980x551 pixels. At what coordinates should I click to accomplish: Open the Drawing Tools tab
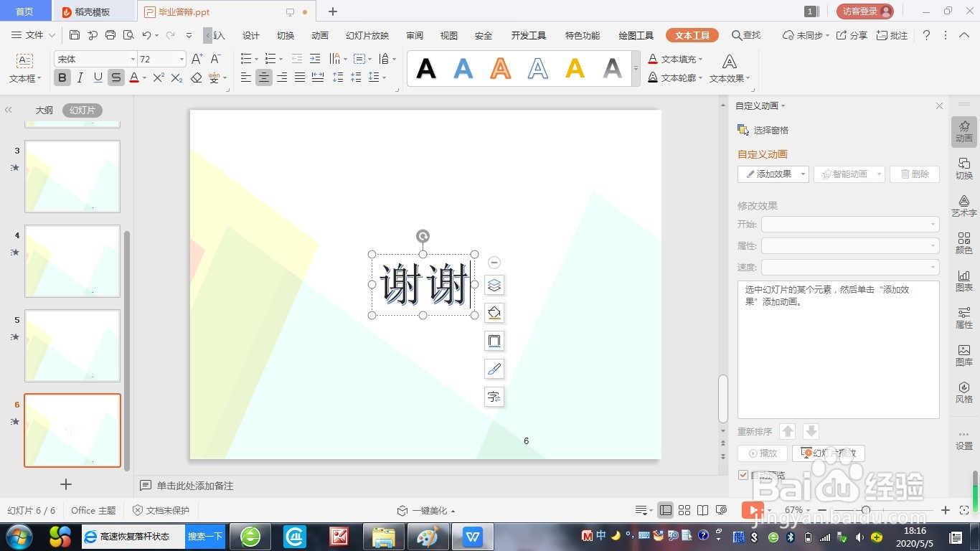(636, 35)
